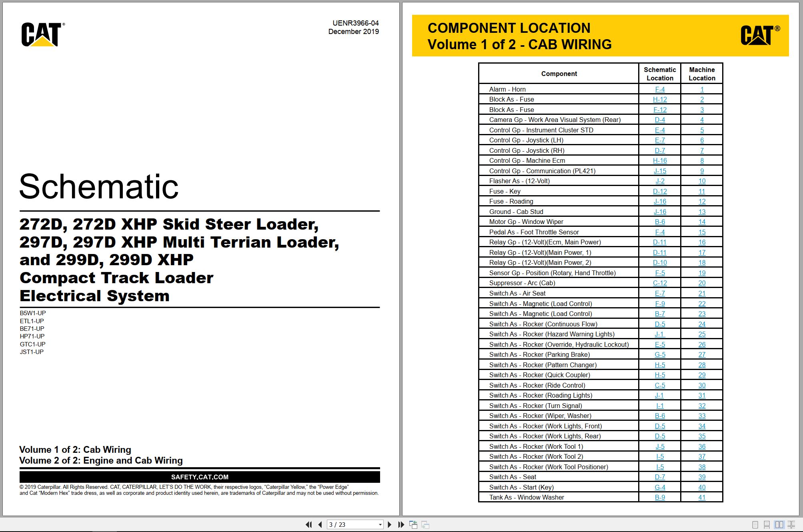
Task: Return to the previous view
Action: (413, 524)
